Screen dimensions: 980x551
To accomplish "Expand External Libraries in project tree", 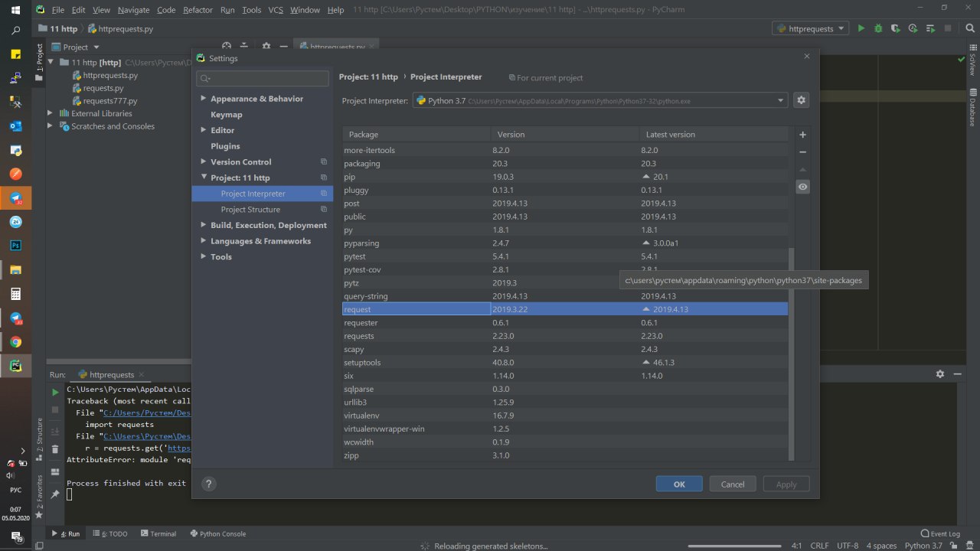I will tap(51, 113).
